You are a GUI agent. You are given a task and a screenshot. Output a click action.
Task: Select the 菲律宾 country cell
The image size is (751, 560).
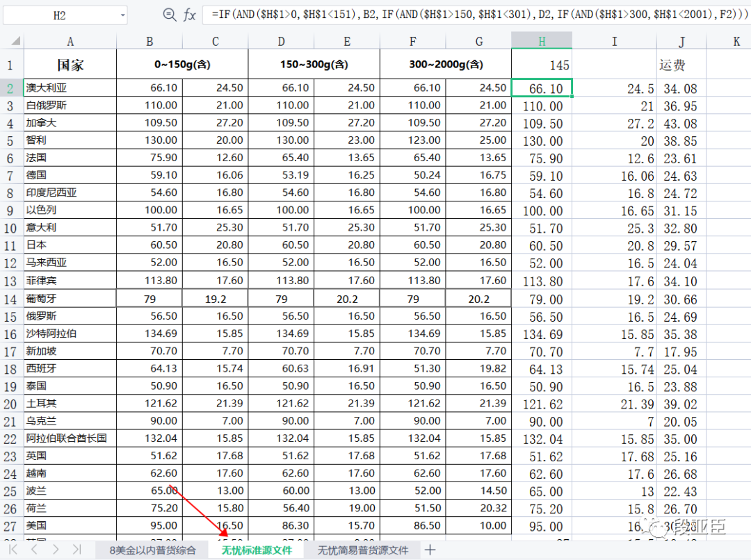coord(70,281)
